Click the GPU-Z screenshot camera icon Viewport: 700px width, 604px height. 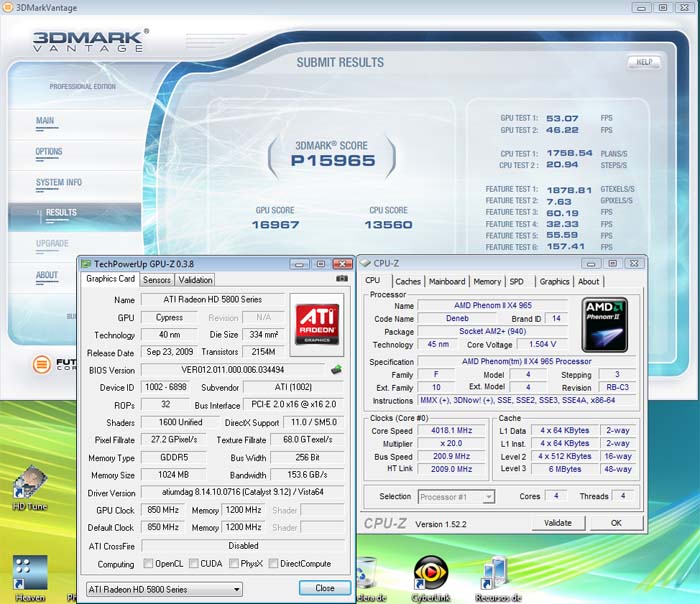click(342, 279)
